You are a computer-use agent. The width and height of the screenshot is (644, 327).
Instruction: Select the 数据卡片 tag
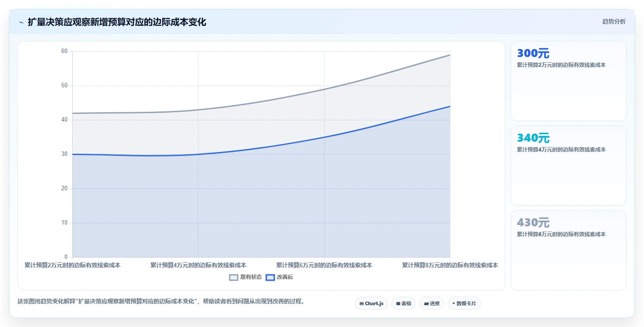(464, 303)
